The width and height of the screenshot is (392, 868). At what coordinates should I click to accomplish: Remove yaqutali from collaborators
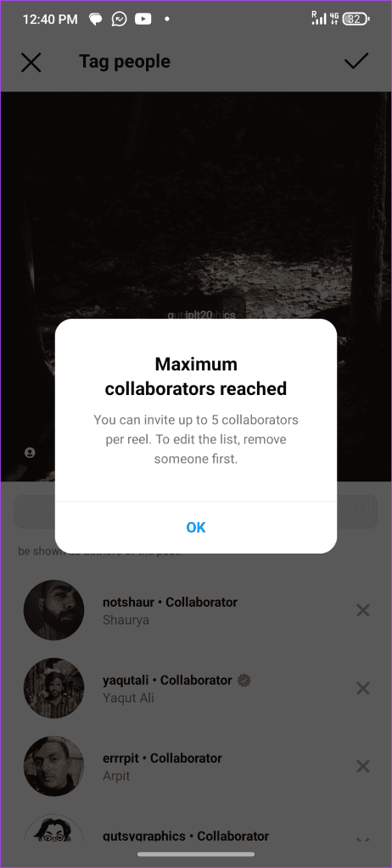[362, 688]
